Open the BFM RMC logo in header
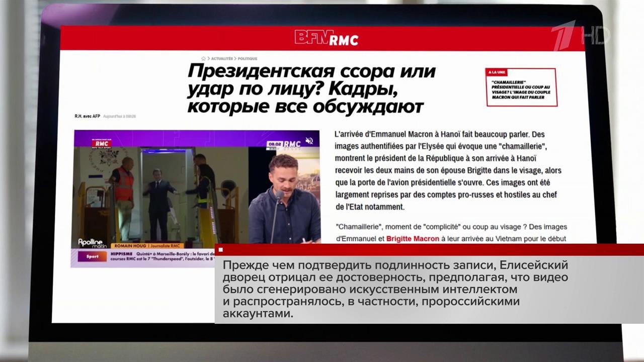Viewport: 644px width, 362px height. [x=326, y=38]
